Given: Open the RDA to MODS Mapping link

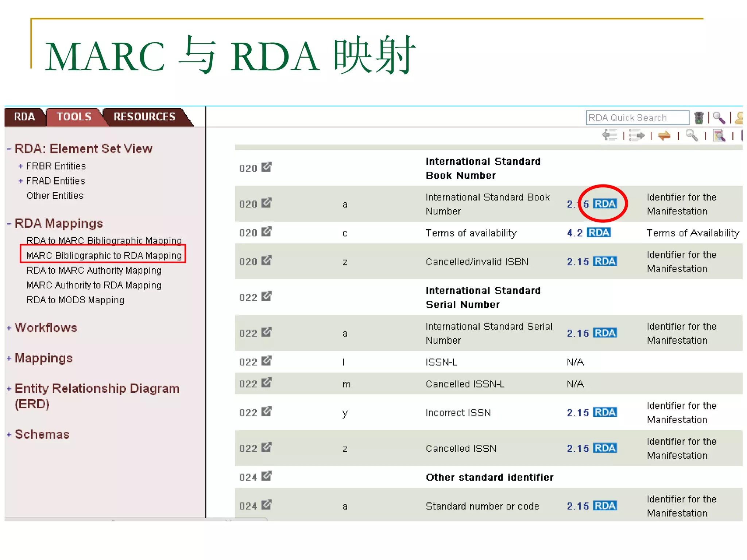Looking at the screenshot, I should (75, 300).
